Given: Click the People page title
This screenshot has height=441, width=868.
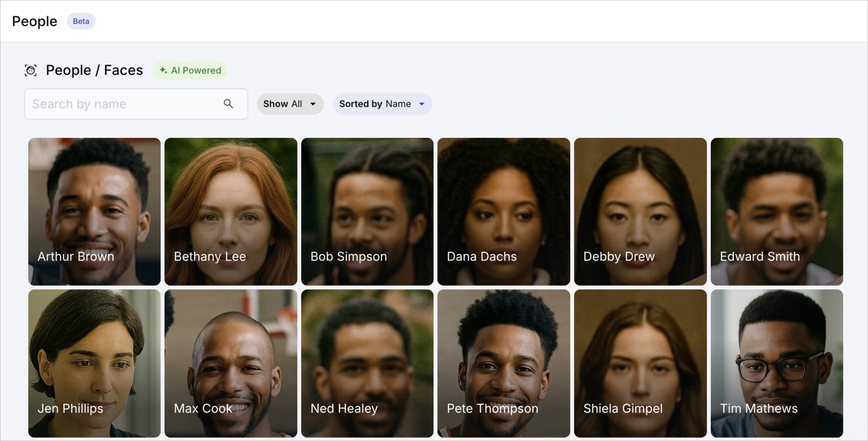Looking at the screenshot, I should point(35,21).
